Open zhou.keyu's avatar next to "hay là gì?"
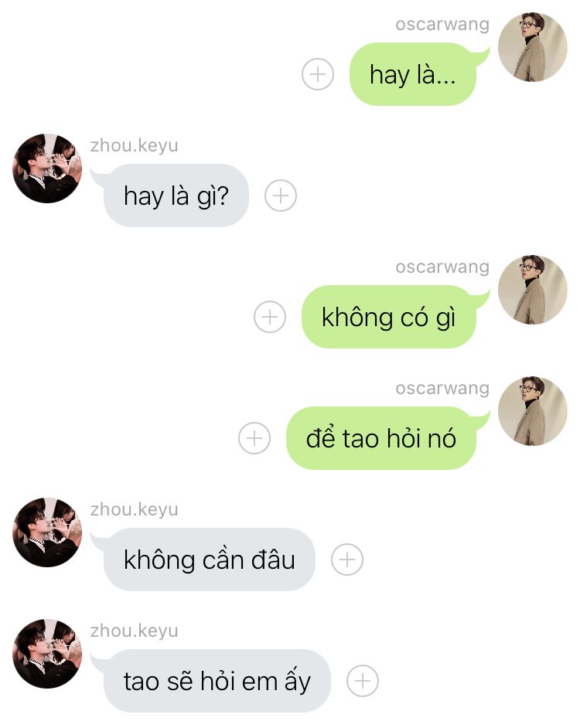The image size is (580, 728). click(47, 168)
